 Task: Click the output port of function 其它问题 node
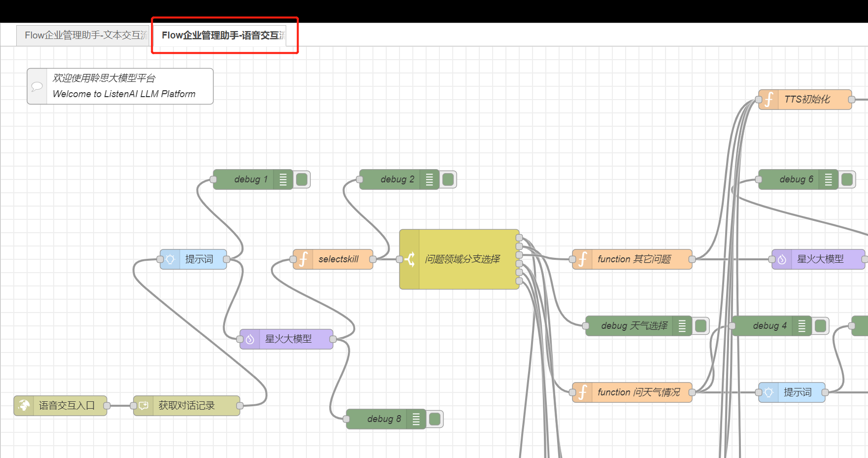[692, 259]
